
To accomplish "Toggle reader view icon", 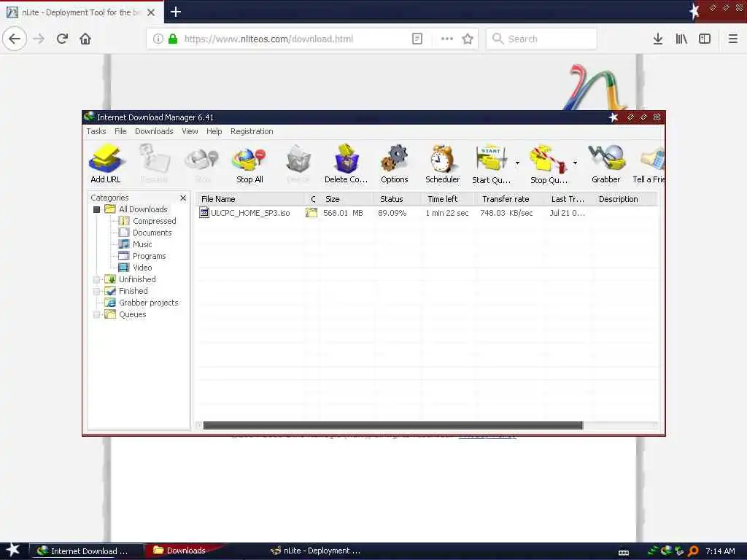I will [x=417, y=39].
